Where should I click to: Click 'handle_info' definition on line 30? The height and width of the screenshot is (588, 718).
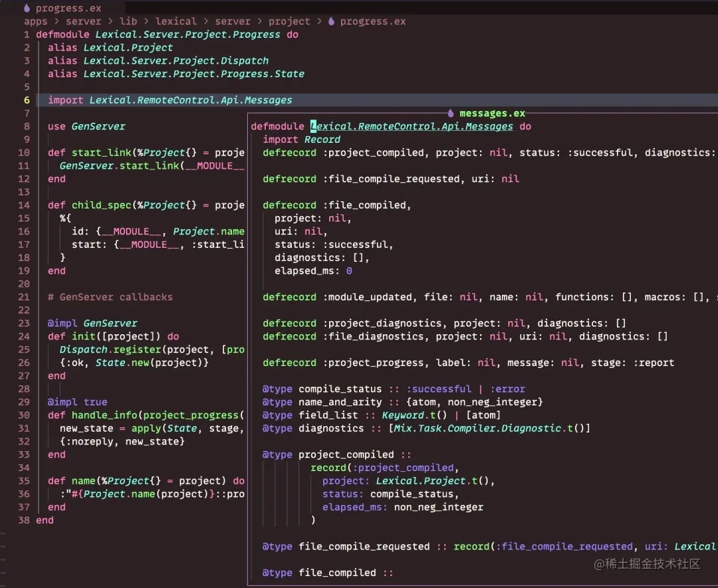click(x=104, y=415)
